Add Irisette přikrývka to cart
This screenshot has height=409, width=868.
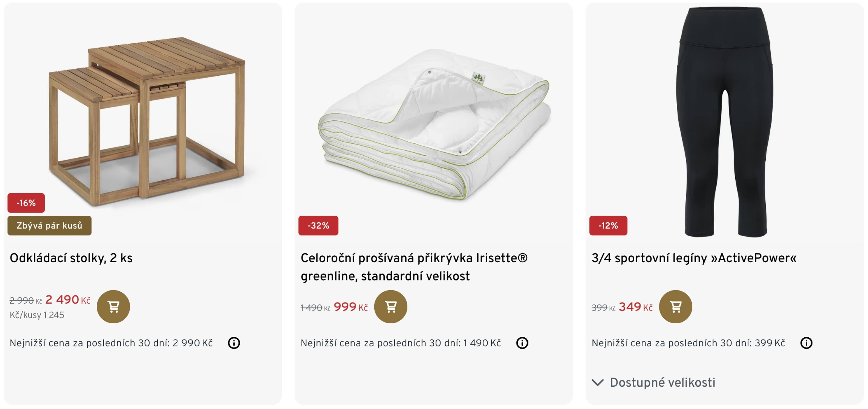[391, 307]
